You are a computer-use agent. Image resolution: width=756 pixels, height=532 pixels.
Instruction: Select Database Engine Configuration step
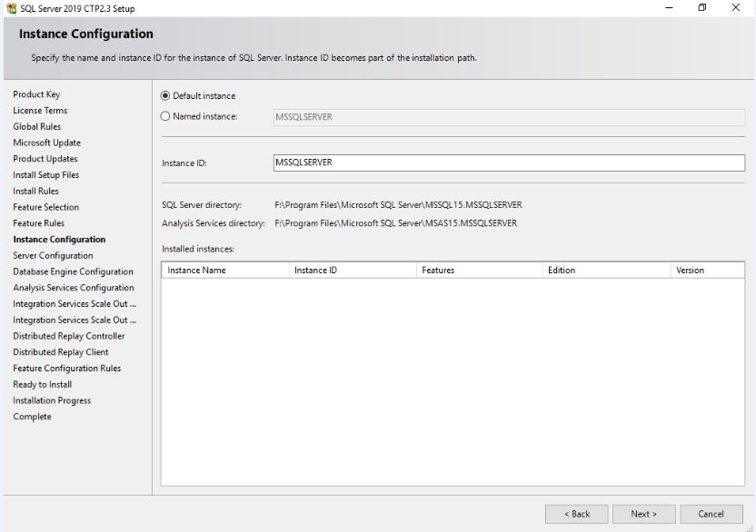pos(73,271)
